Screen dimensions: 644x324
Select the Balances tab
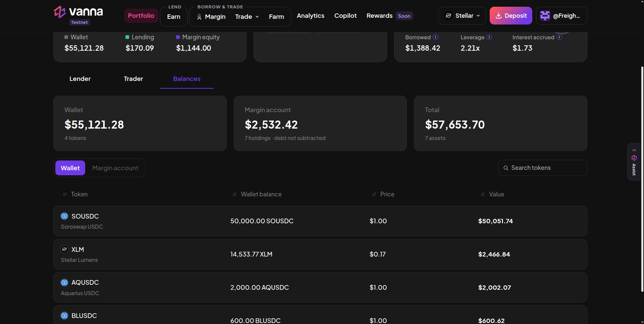(187, 79)
